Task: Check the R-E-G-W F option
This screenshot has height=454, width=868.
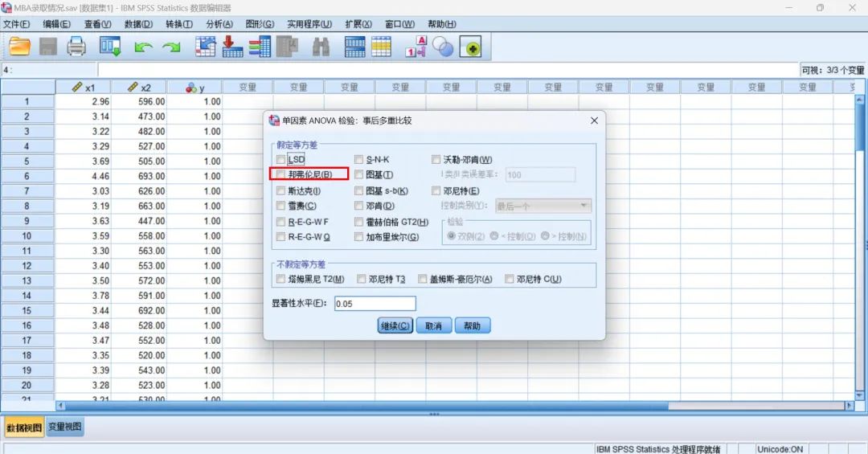Action: pos(280,222)
